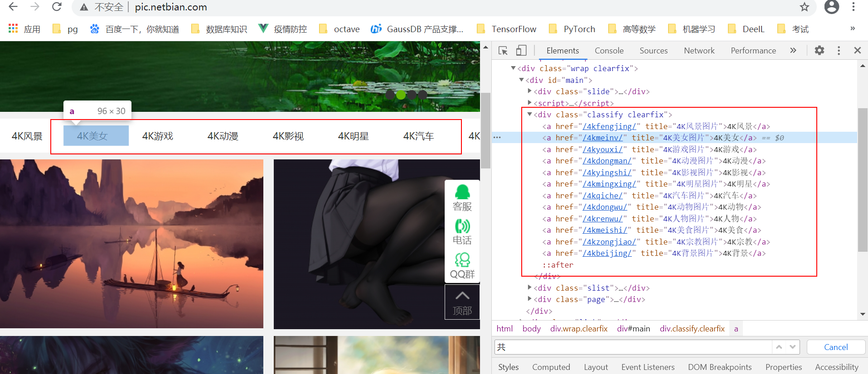Select div#main in the breadcrumb
Image resolution: width=868 pixels, height=374 pixels.
pyautogui.click(x=633, y=329)
